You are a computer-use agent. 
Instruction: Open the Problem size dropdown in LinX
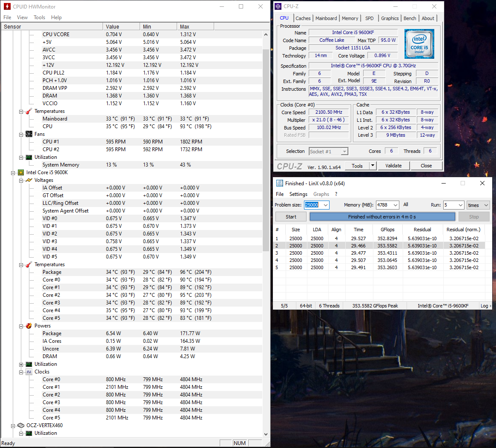[326, 205]
